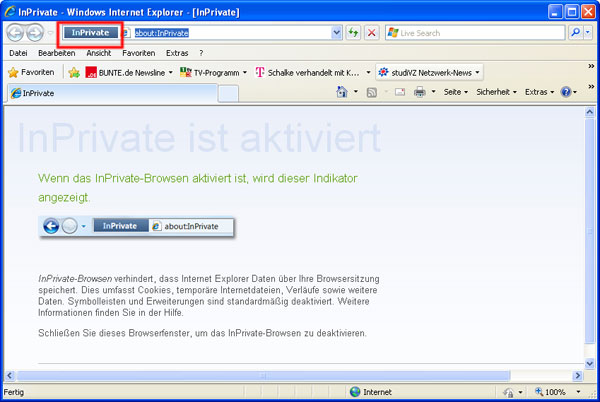Screen dimensions: 600x402
Task: Click the horizontal scrollbar right arrow
Action: point(577,376)
